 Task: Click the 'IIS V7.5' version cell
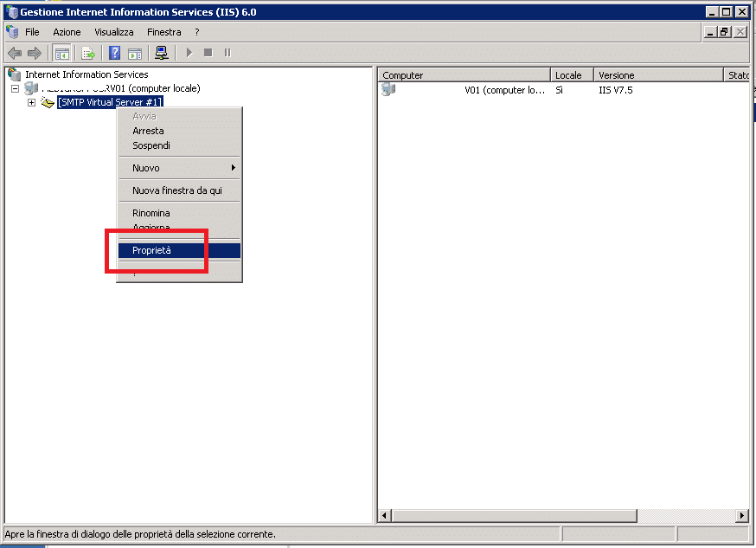coord(616,90)
